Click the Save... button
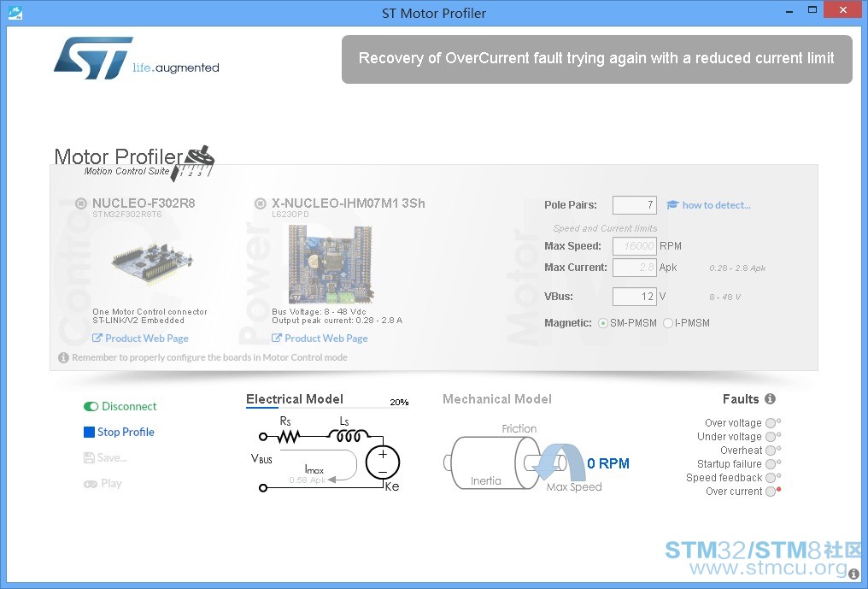The height and width of the screenshot is (589, 868). [x=105, y=457]
